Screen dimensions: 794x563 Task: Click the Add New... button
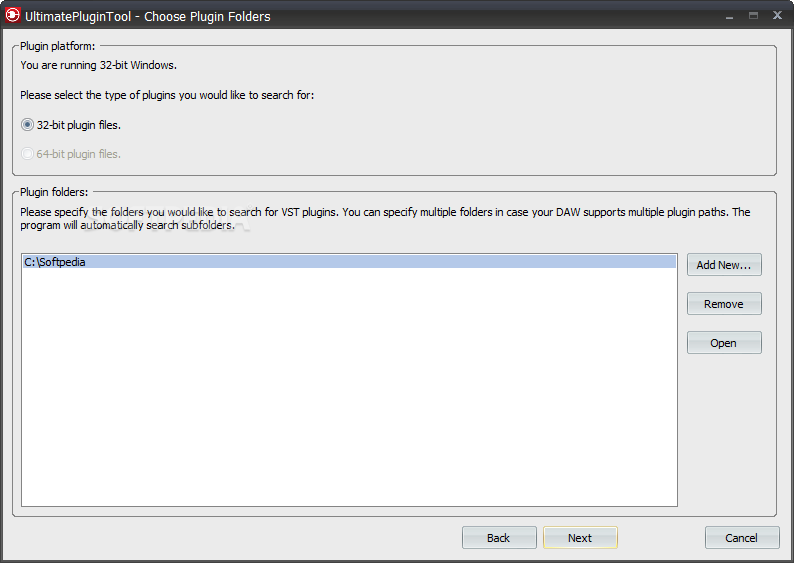tap(724, 265)
